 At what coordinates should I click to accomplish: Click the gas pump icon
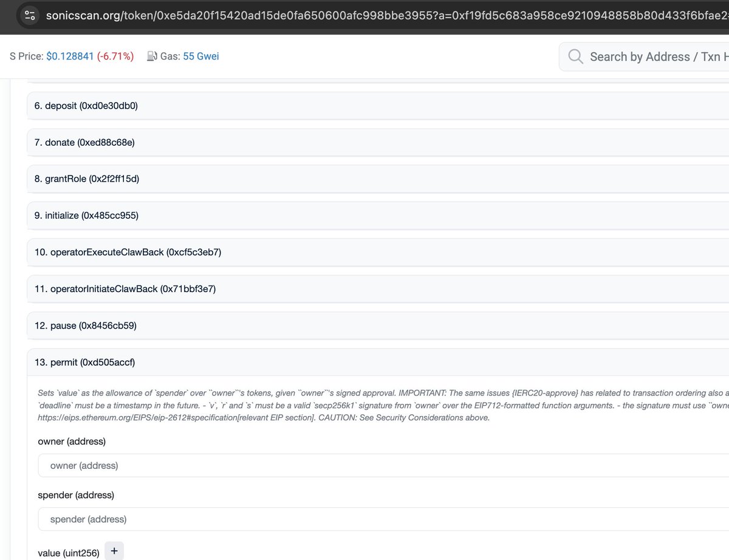click(x=152, y=56)
